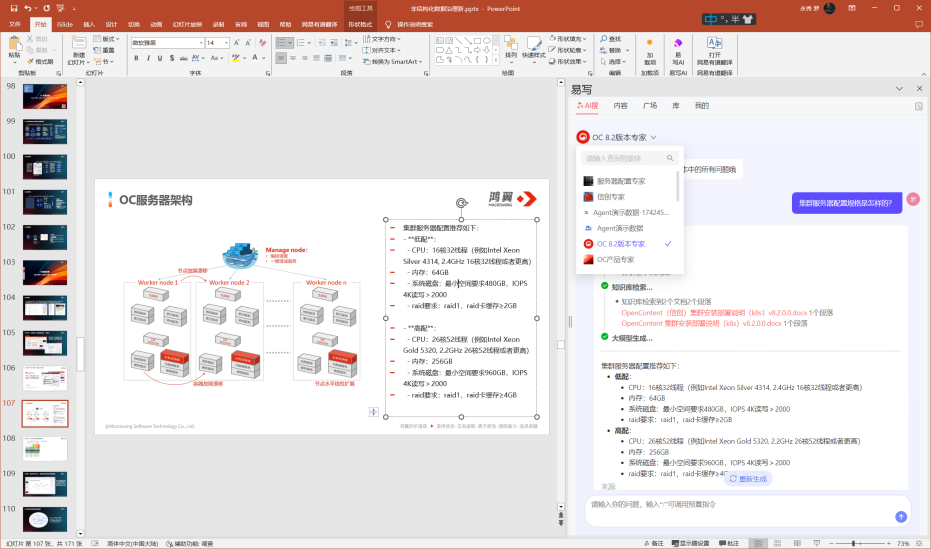Viewport: 931px width, 549px height.
Task: Open the notes icon at 易写 panel right
Action: [919, 106]
